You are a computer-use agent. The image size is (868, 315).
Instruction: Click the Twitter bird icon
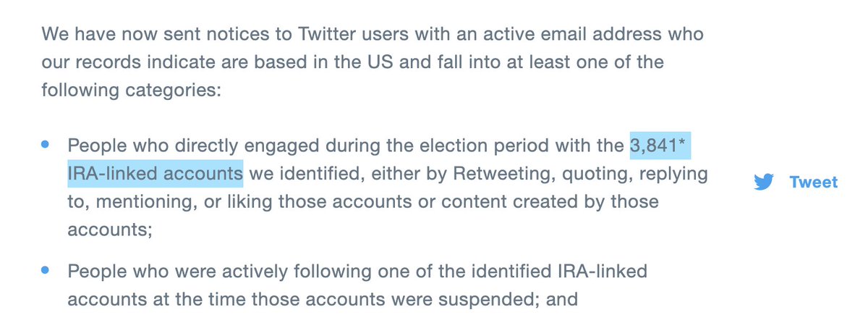point(764,182)
